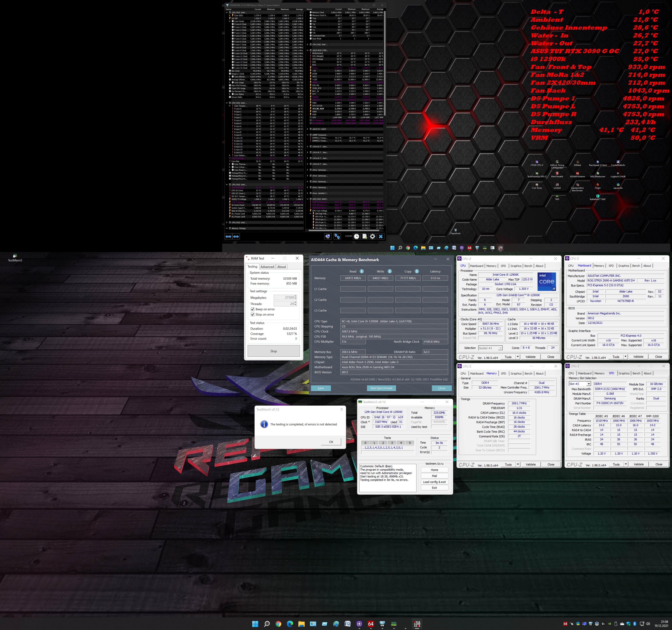The image size is (672, 630).
Task: Click Load config & exit in TestMem5
Action: coord(434,482)
